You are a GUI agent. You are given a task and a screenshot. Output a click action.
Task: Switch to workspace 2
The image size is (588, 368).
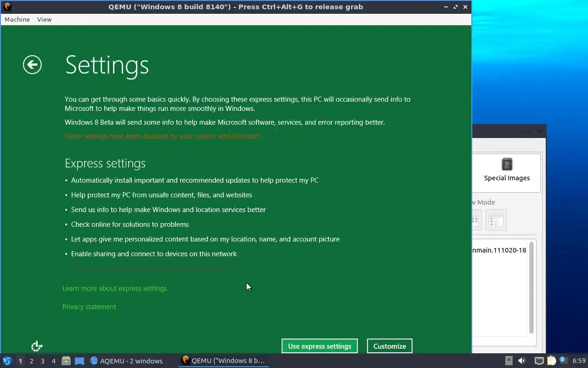tap(31, 361)
